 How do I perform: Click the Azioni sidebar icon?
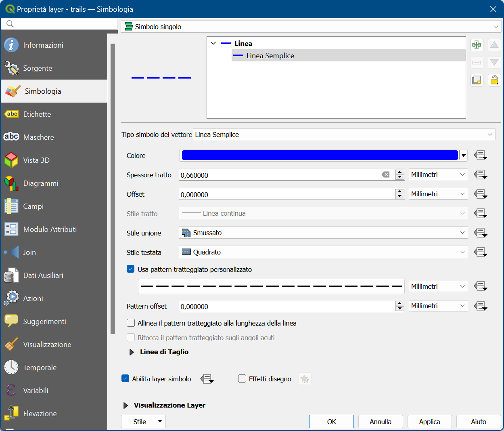coord(11,298)
